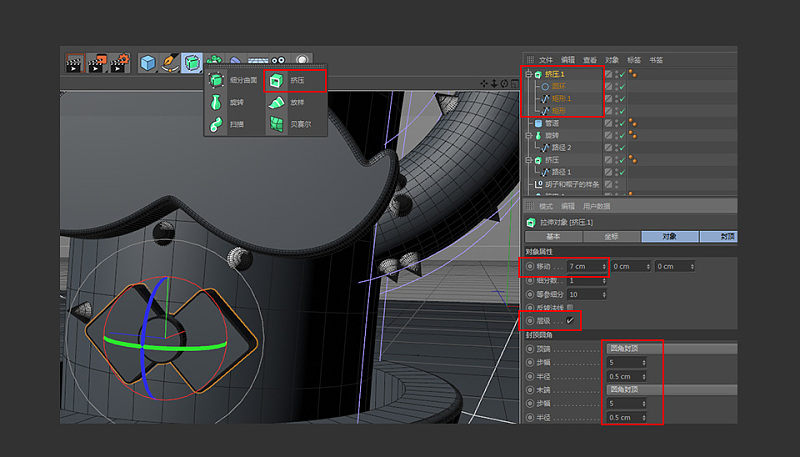
Task: Collapse the 挤压.1 tree node
Action: (527, 74)
